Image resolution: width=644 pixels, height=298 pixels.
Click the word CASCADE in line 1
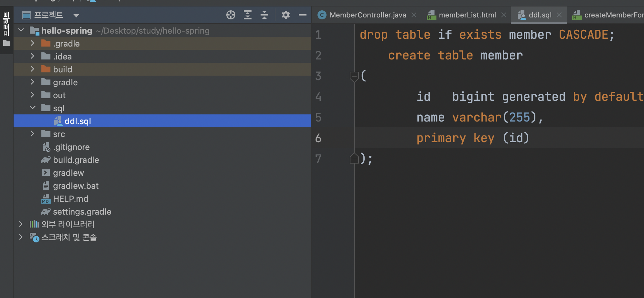pyautogui.click(x=584, y=35)
